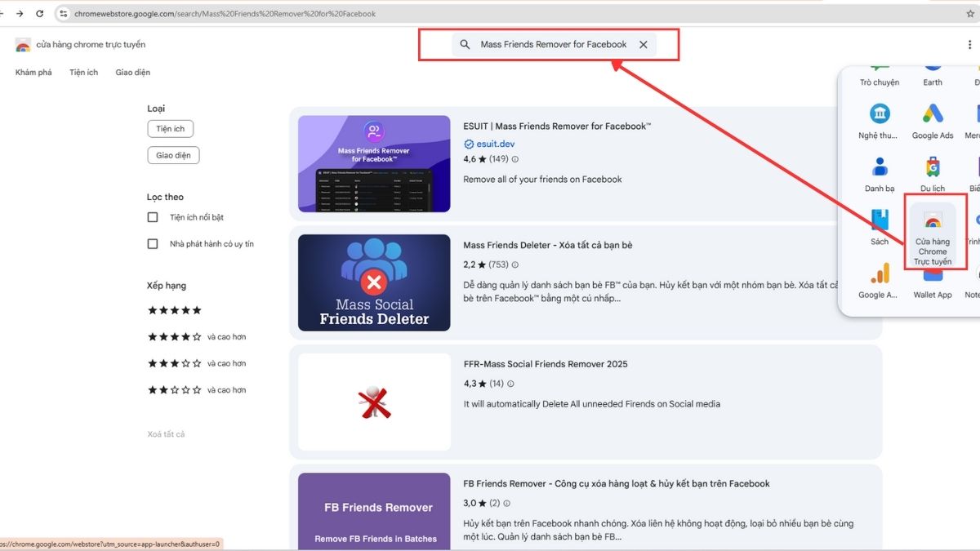Switch to Tiện ích tab
This screenshot has height=551, width=980.
[84, 73]
